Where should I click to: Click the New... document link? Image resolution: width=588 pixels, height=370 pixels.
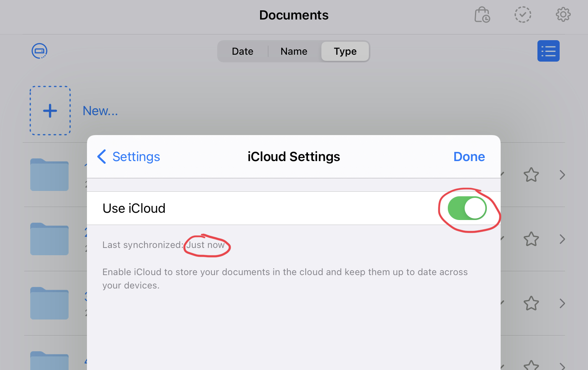100,111
